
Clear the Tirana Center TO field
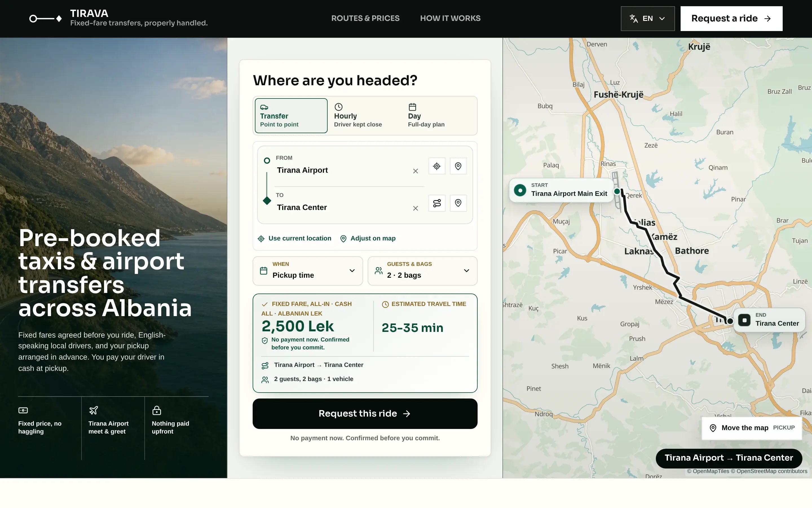415,208
